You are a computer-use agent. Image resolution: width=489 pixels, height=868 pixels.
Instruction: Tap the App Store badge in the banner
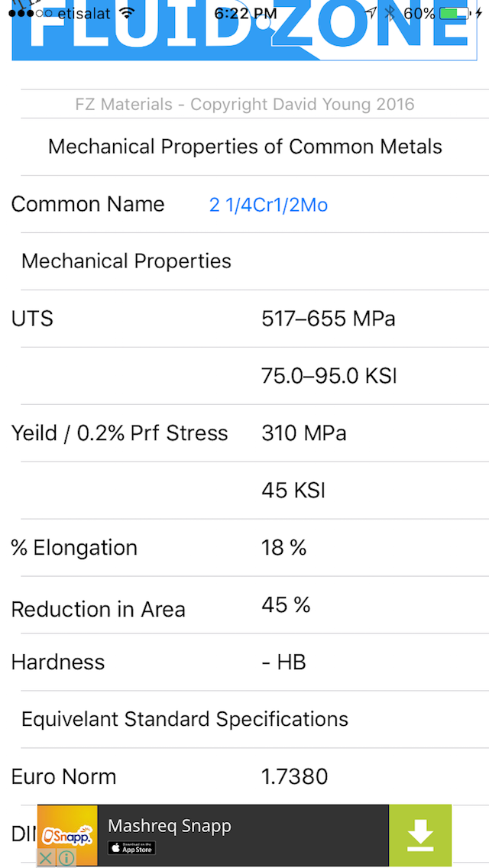(131, 847)
